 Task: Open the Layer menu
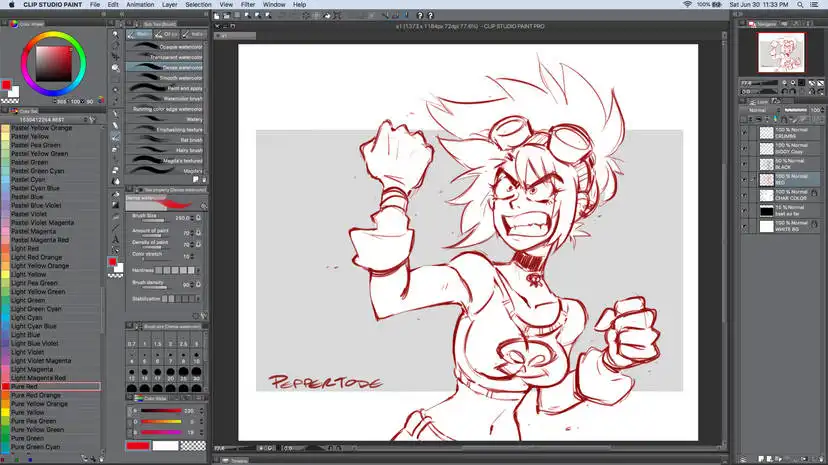coord(170,4)
